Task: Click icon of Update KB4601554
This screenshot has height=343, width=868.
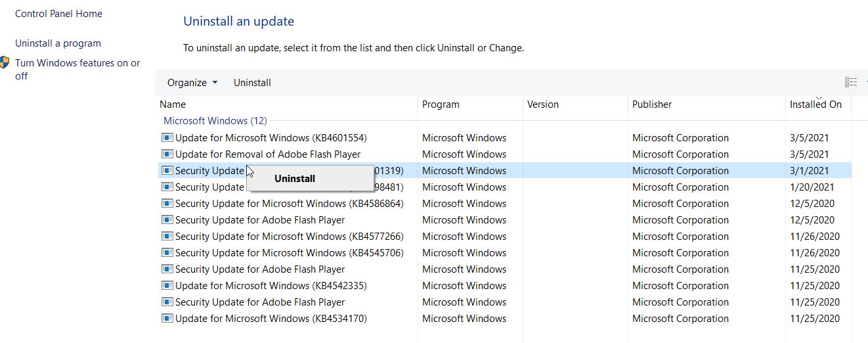Action: (167, 138)
